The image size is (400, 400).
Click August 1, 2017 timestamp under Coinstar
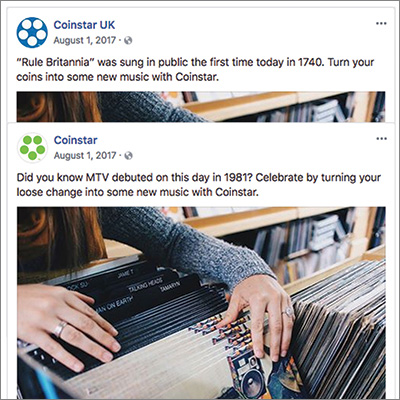point(85,156)
